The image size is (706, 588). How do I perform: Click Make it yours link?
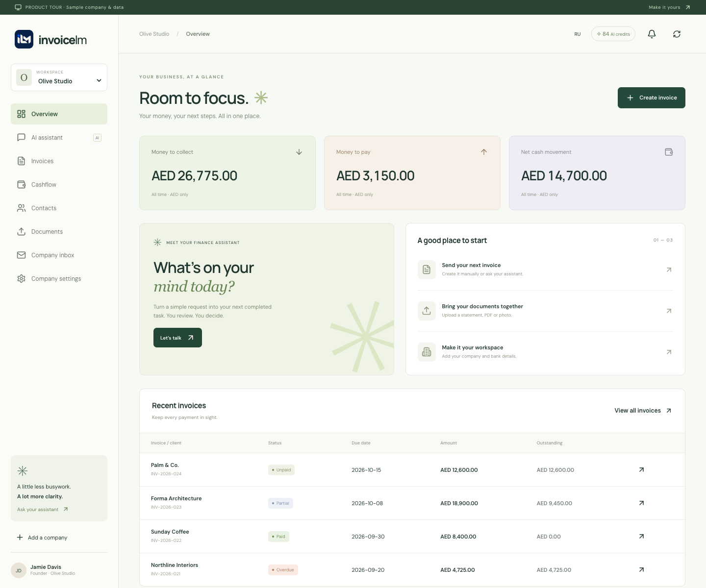coord(669,7)
